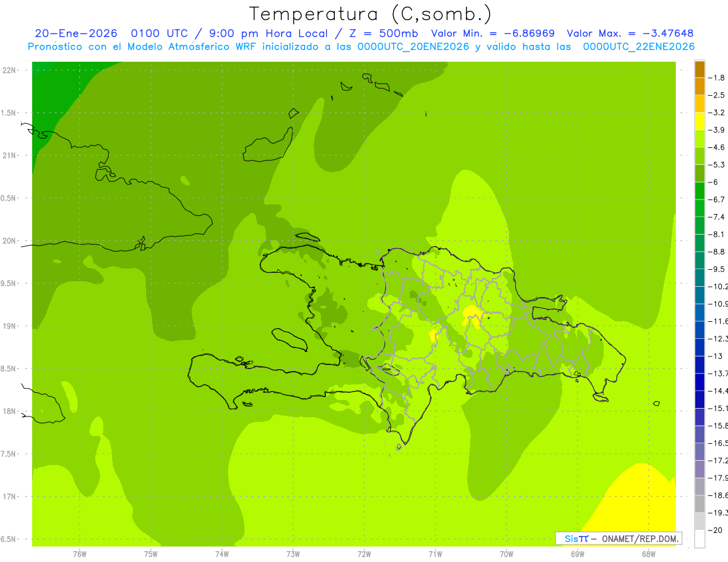728x562 pixels.
Task: Select the blue swatch between -13.7 and -14.4
Action: point(699,382)
